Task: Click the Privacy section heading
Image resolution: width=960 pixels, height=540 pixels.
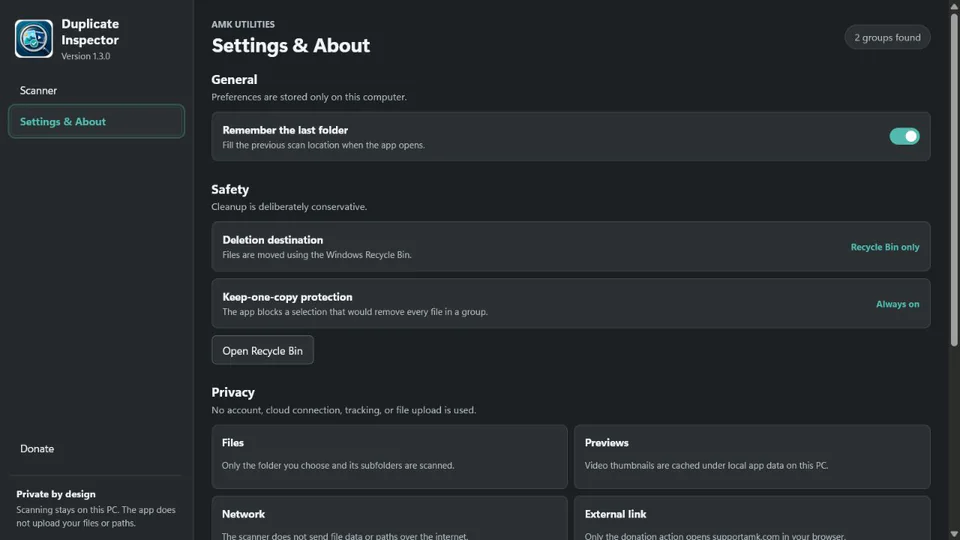Action: point(233,392)
